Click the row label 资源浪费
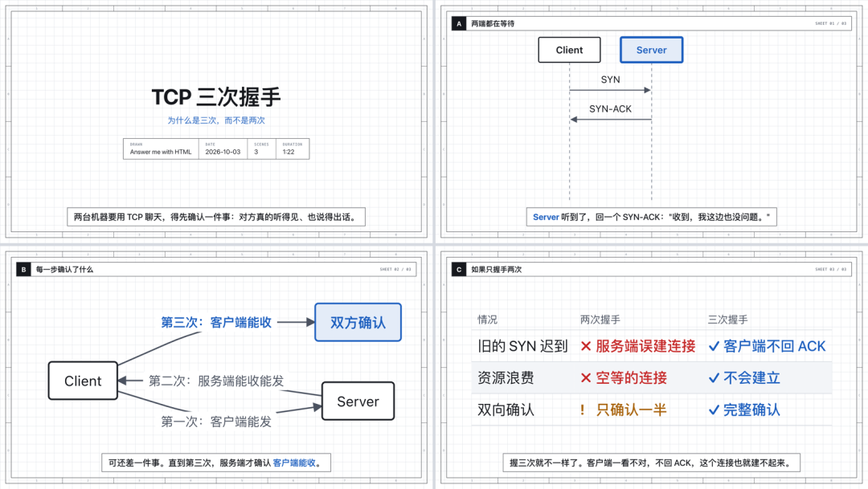This screenshot has height=489, width=868. pos(506,378)
